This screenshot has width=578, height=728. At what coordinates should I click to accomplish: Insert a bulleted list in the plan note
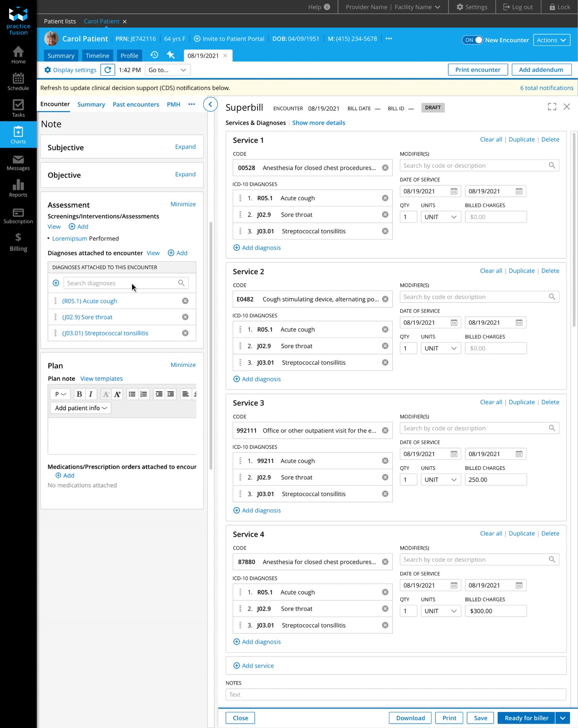pyautogui.click(x=132, y=394)
